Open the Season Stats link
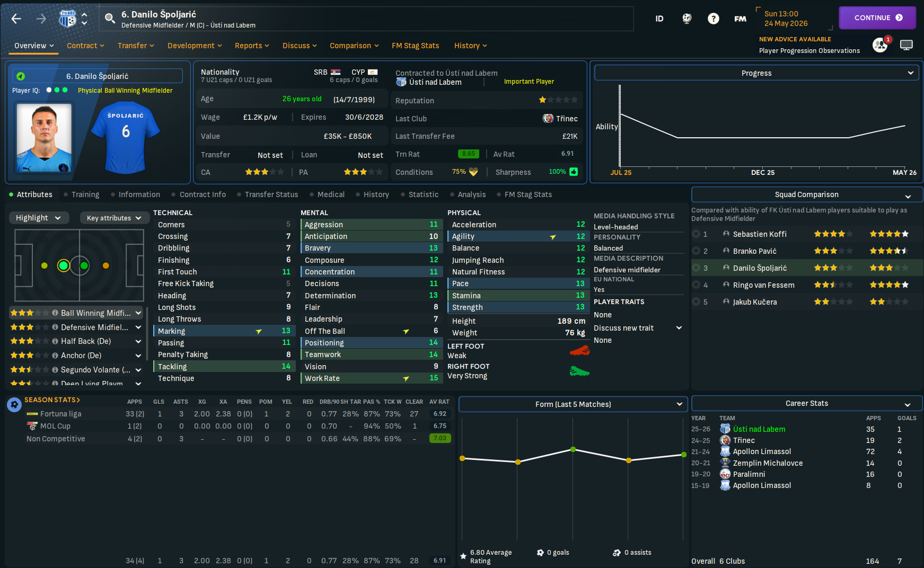Image resolution: width=924 pixels, height=568 pixels. (x=52, y=400)
